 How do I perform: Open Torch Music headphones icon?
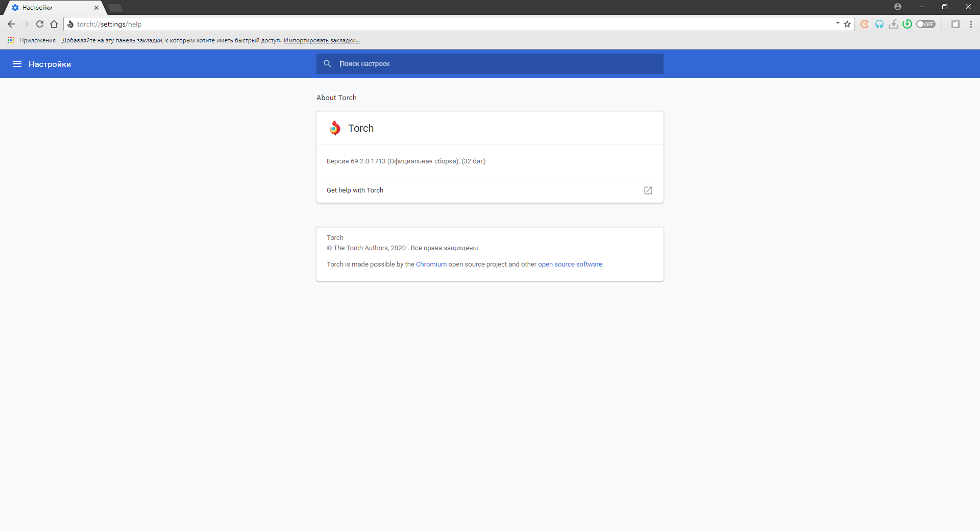click(879, 24)
